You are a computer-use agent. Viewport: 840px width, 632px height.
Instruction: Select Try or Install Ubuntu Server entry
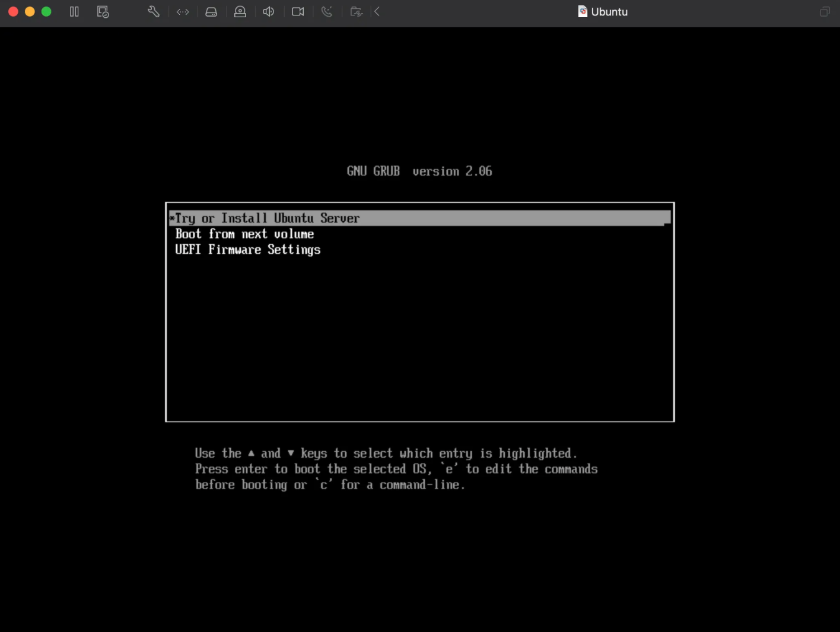point(420,218)
